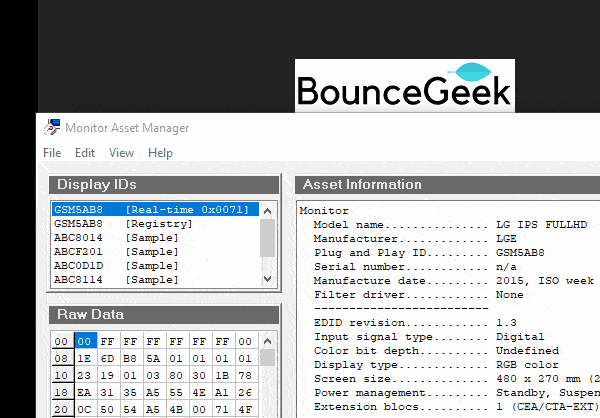
Task: Open the Edit menu
Action: (x=85, y=153)
